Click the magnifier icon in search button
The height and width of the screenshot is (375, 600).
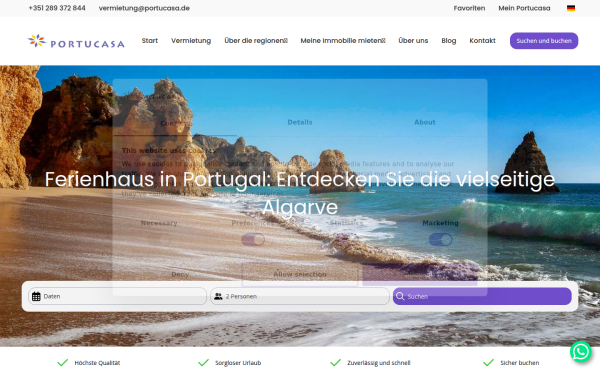(x=400, y=296)
